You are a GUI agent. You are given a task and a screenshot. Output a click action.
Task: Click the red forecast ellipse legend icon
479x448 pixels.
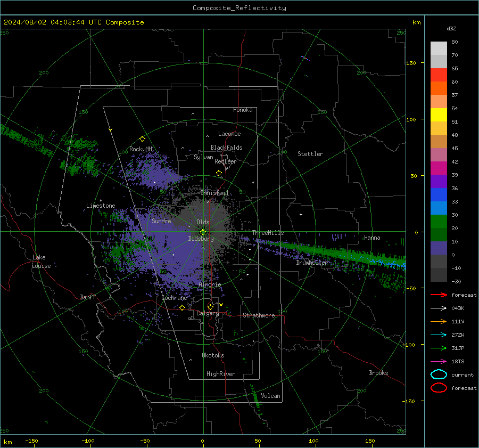pyautogui.click(x=439, y=388)
